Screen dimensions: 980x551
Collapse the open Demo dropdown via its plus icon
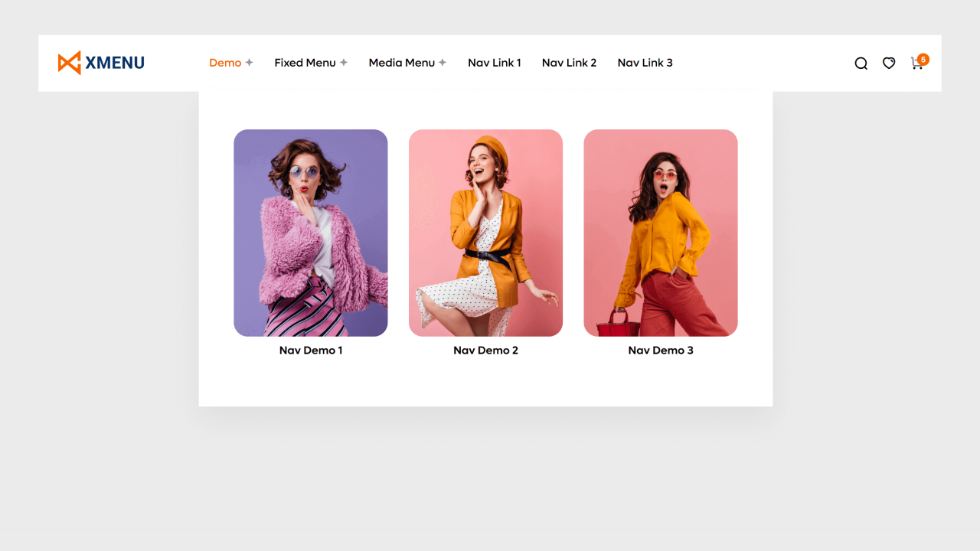coord(248,63)
